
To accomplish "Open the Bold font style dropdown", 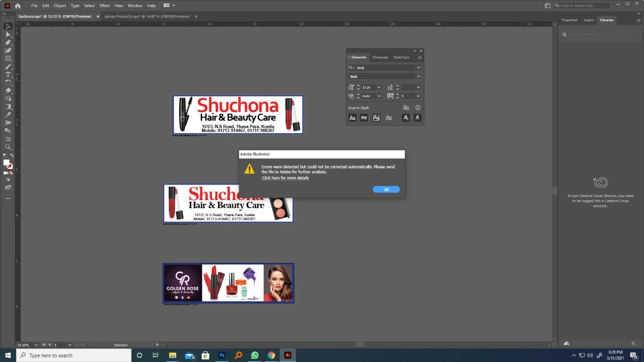I will click(418, 76).
